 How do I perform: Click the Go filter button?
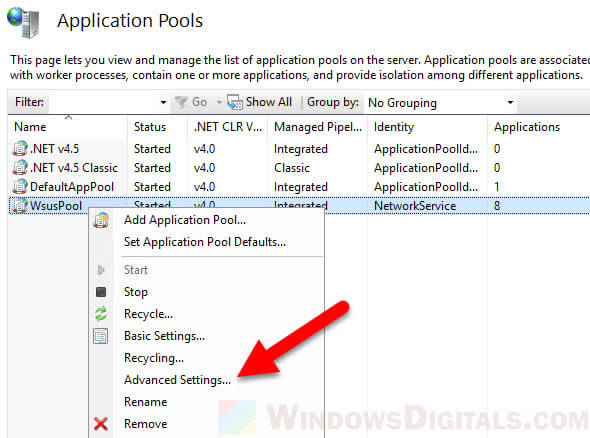[191, 102]
